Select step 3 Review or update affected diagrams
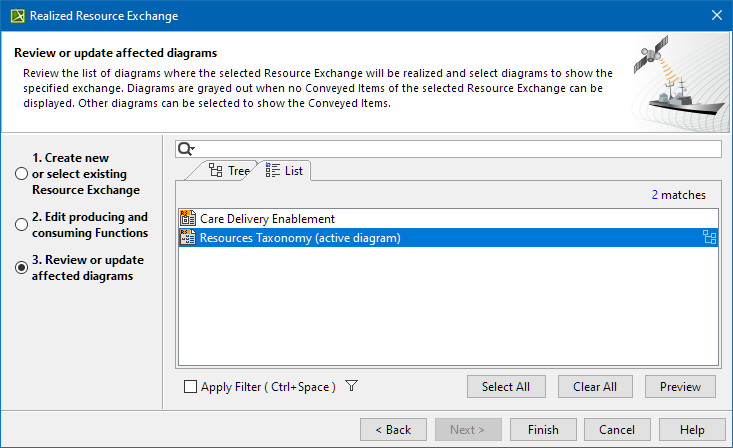This screenshot has width=733, height=448. click(x=21, y=268)
